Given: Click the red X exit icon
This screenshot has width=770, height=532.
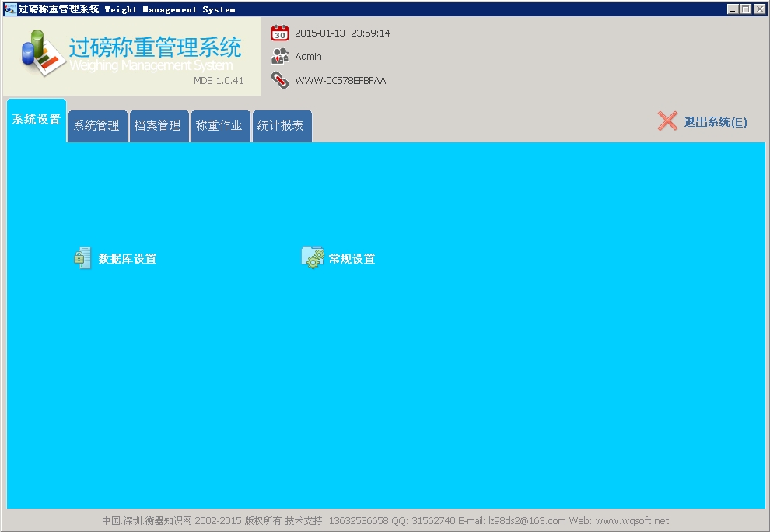Looking at the screenshot, I should (667, 121).
